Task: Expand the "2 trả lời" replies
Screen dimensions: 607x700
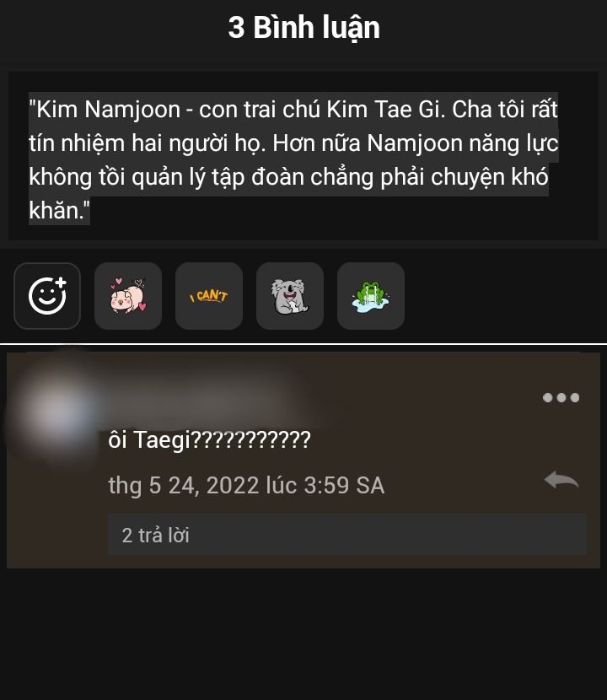Action: [346, 535]
